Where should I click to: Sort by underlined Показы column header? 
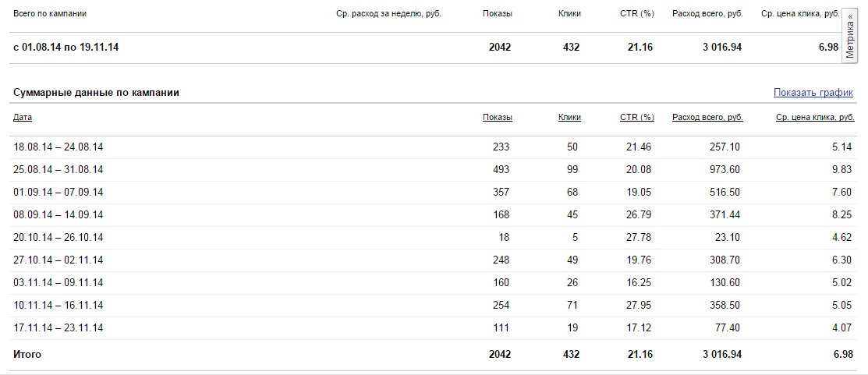pos(497,118)
